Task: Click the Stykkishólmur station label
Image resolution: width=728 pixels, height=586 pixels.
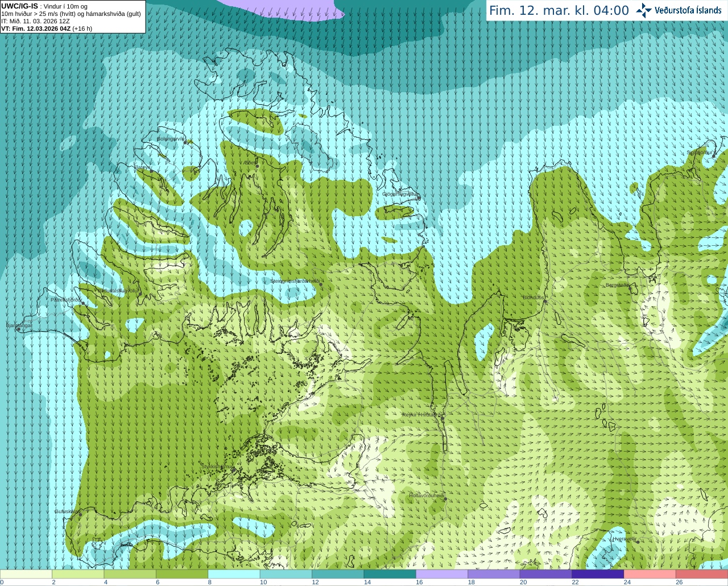Action: pos(217,467)
